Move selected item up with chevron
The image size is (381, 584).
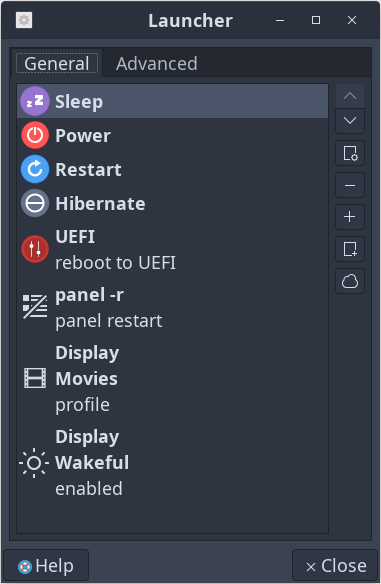coord(350,96)
